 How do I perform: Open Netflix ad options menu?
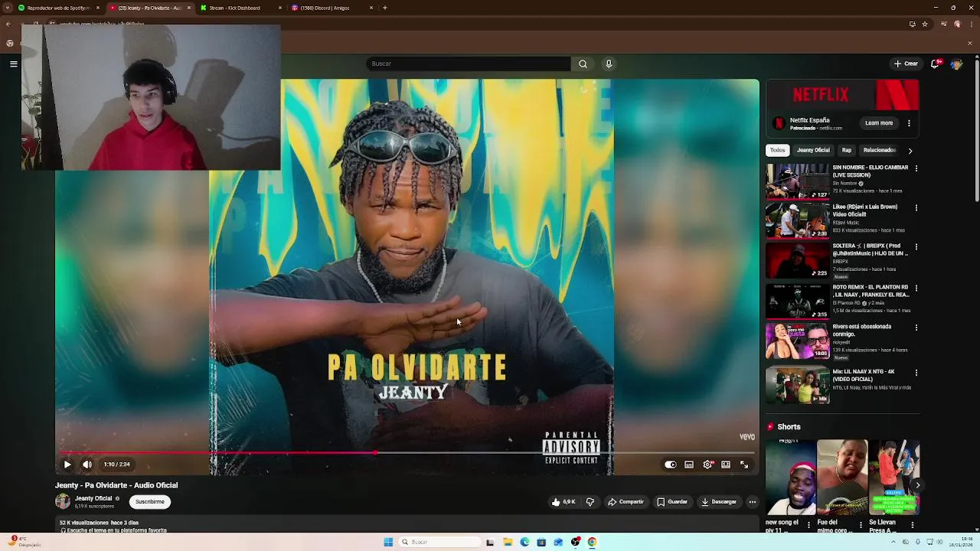click(909, 123)
